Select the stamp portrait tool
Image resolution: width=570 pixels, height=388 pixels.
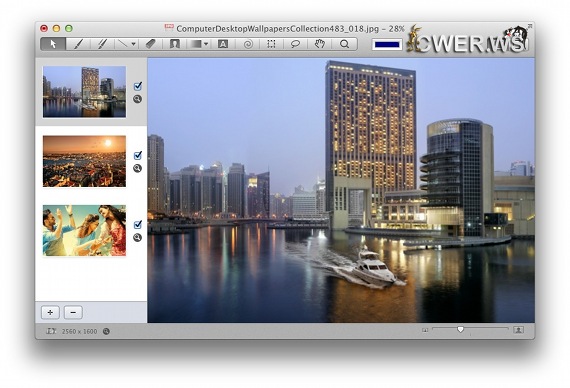point(175,44)
